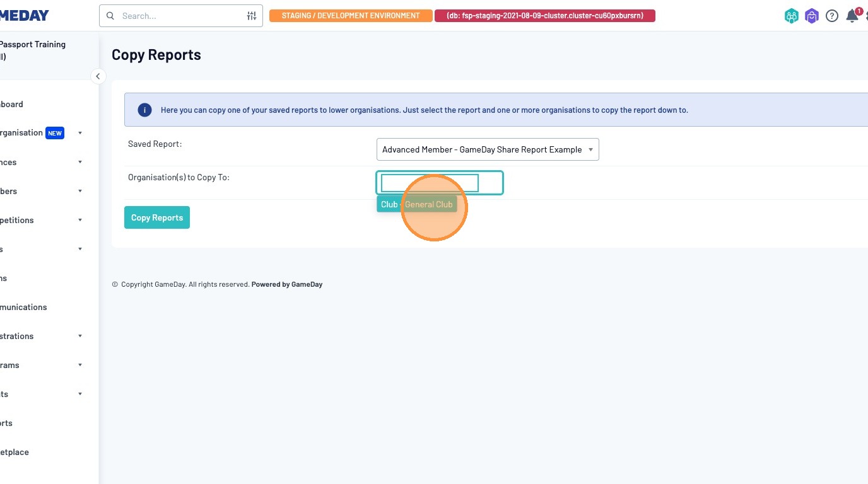Image resolution: width=868 pixels, height=484 pixels.
Task: Click the Organisation(s) to Copy To field
Action: pyautogui.click(x=440, y=183)
